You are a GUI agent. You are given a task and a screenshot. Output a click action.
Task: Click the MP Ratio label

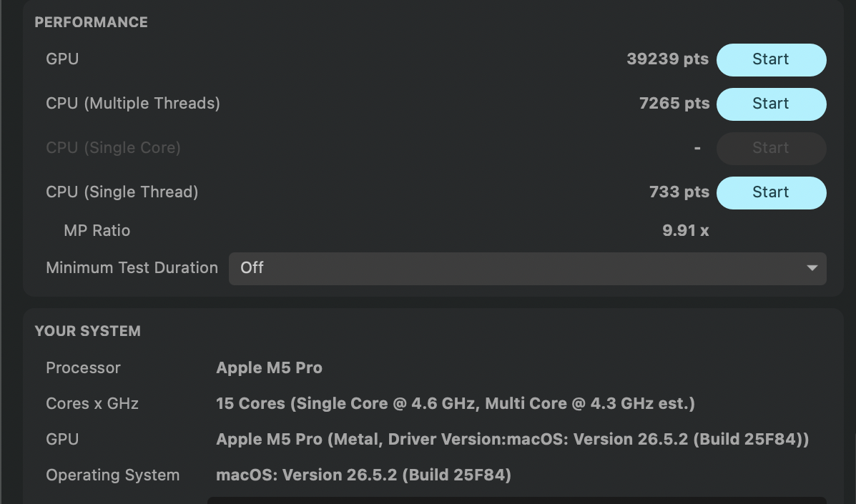[97, 230]
